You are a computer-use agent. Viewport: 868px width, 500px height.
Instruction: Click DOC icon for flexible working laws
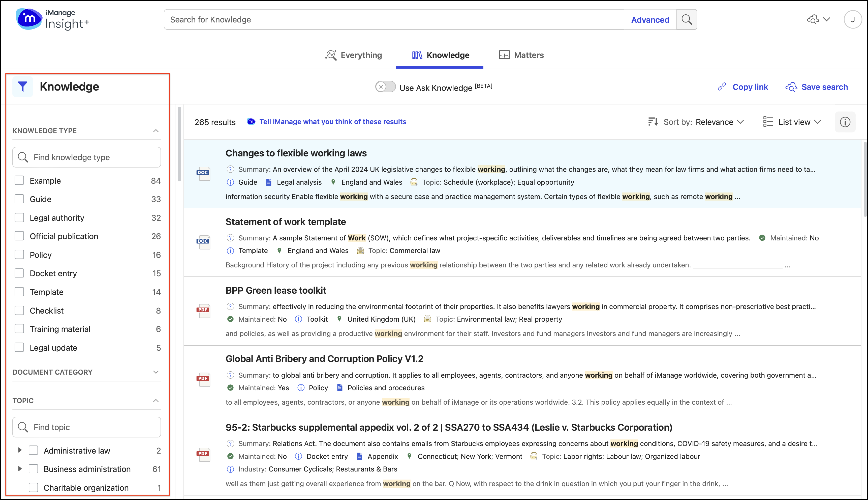[x=203, y=174]
